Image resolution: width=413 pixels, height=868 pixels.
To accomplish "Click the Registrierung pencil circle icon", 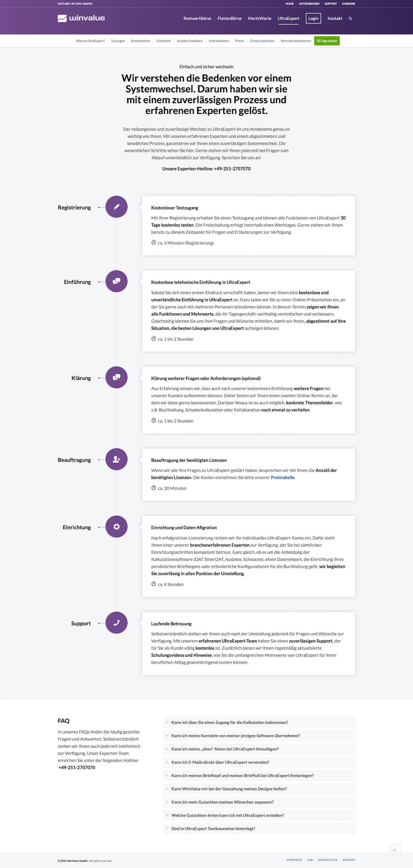I will (116, 207).
